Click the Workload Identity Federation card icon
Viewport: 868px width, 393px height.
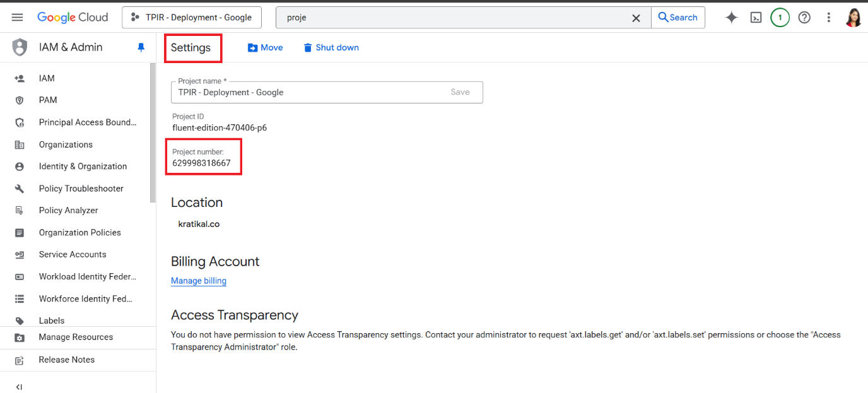pos(20,277)
